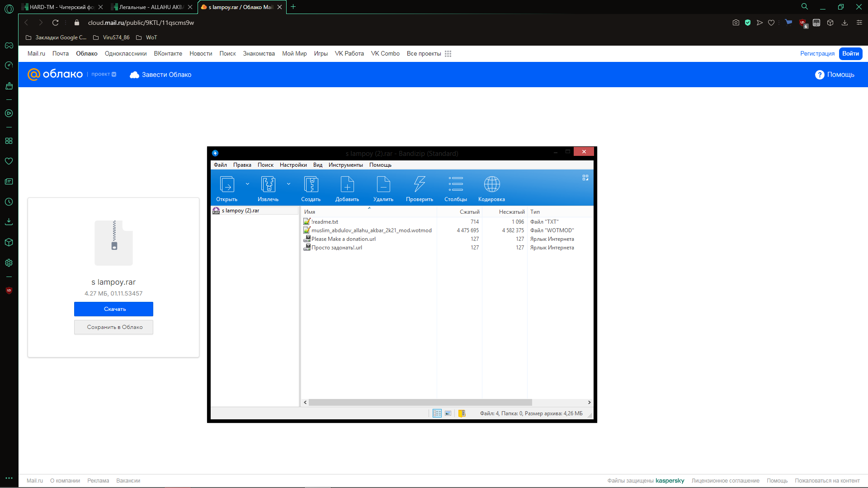This screenshot has height=488, width=868.
Task: Click the search tabs magnifier icon
Action: (x=805, y=7)
